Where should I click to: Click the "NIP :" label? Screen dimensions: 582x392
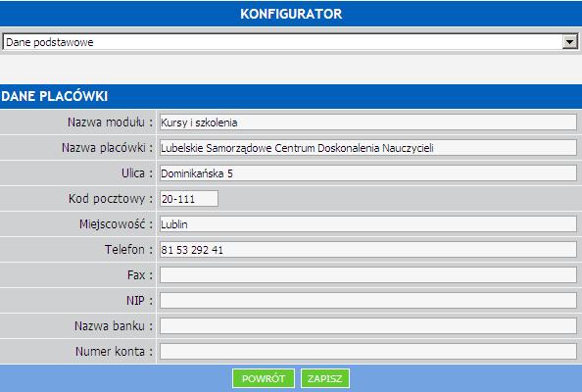(139, 300)
